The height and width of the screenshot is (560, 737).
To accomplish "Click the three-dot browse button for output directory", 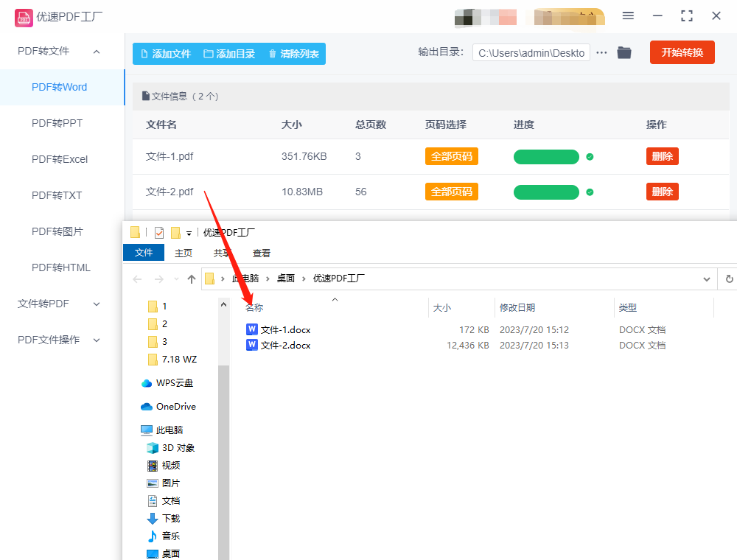I will click(x=601, y=52).
